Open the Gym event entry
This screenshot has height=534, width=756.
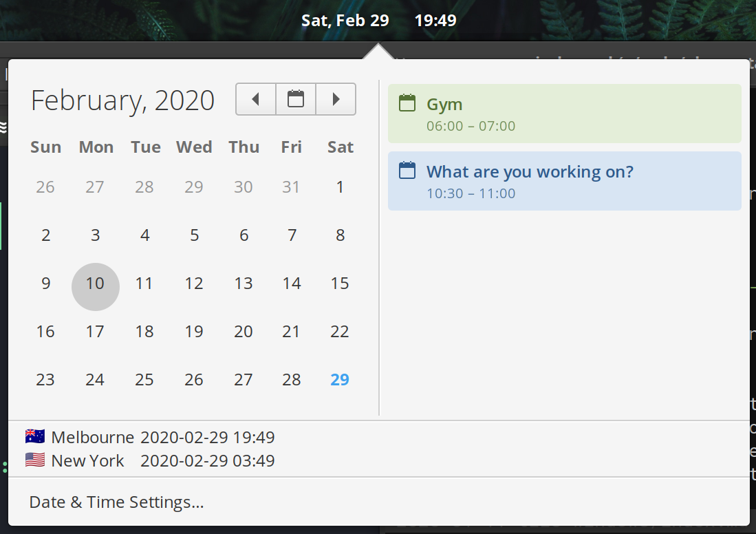[x=565, y=114]
